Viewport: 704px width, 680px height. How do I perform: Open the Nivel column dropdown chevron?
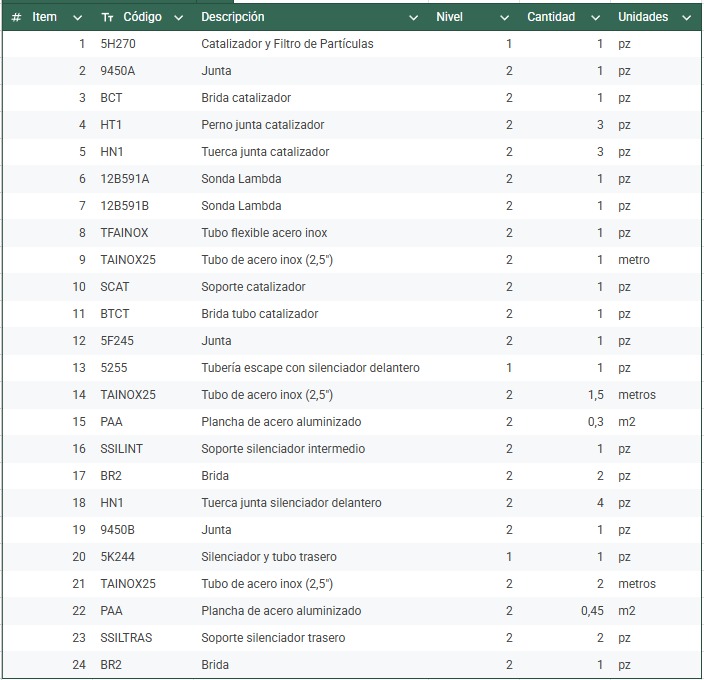click(x=504, y=17)
